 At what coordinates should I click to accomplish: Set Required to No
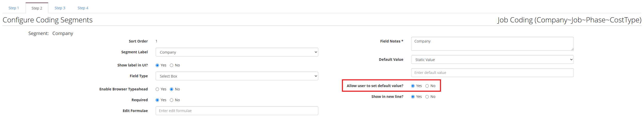pyautogui.click(x=172, y=100)
